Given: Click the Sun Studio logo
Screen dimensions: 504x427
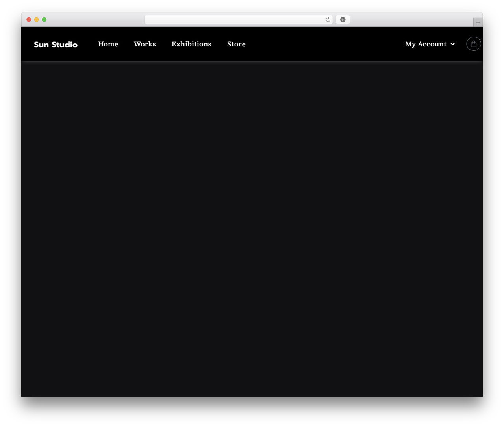Looking at the screenshot, I should (x=56, y=45).
